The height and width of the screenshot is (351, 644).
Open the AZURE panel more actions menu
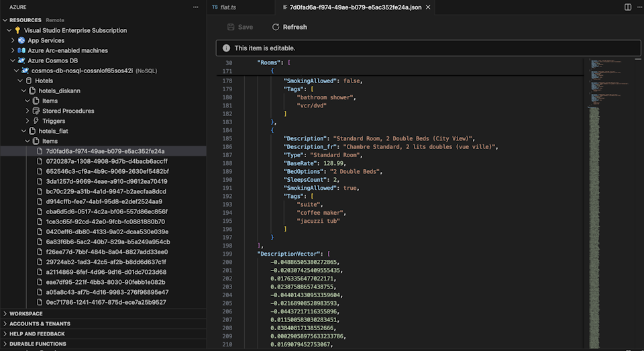click(196, 7)
